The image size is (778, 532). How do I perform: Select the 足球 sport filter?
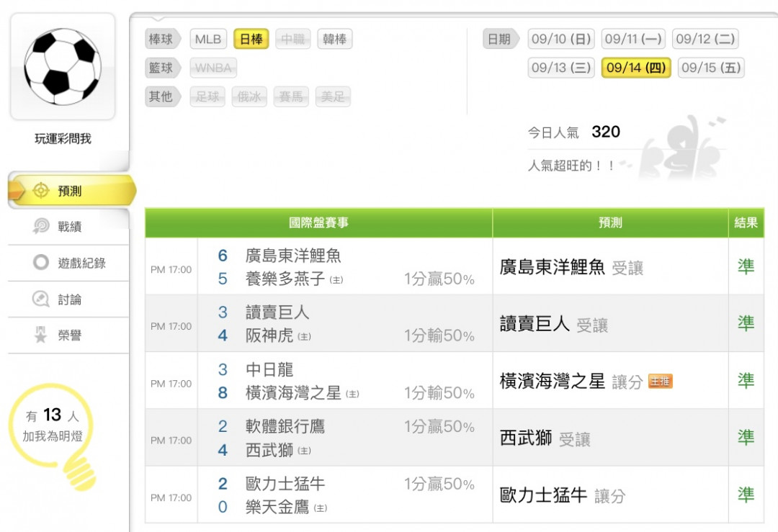207,96
